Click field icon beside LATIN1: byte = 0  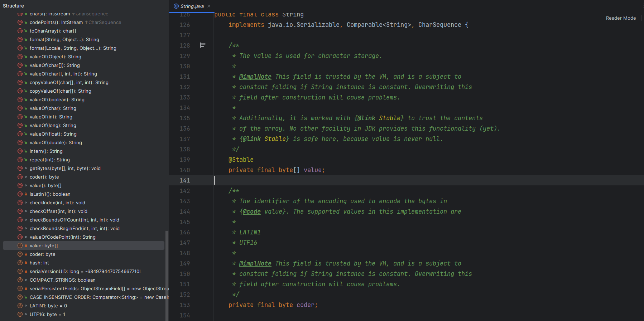click(20, 306)
